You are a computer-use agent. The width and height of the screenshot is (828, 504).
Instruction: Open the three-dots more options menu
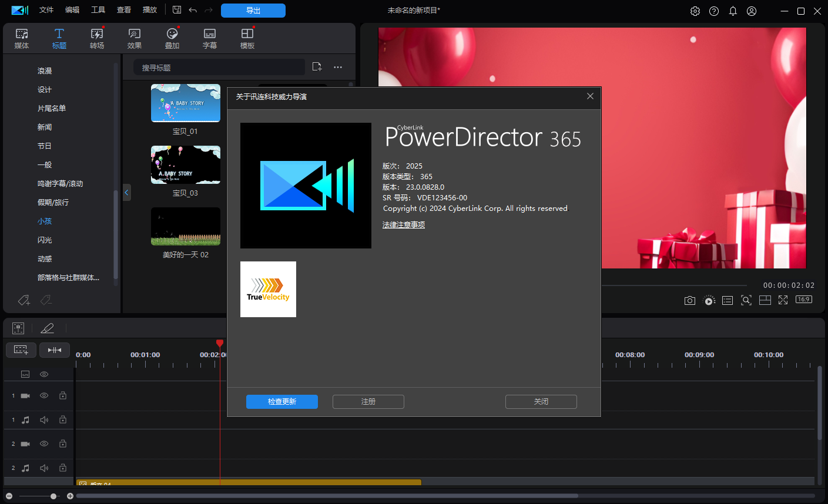point(338,67)
